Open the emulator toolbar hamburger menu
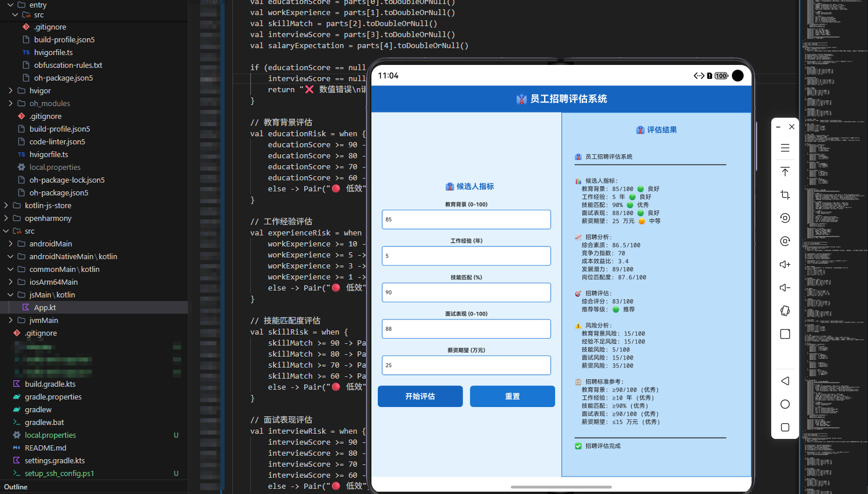Viewport: 868px width, 494px height. tap(785, 148)
